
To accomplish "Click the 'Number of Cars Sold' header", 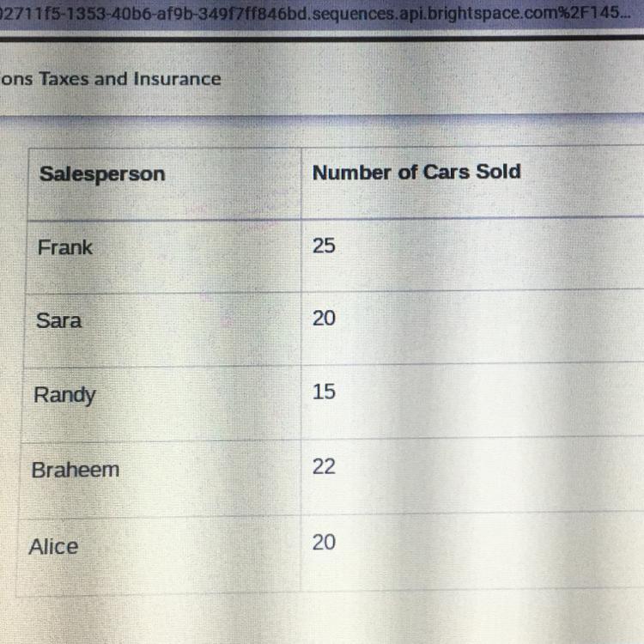I will click(x=416, y=172).
